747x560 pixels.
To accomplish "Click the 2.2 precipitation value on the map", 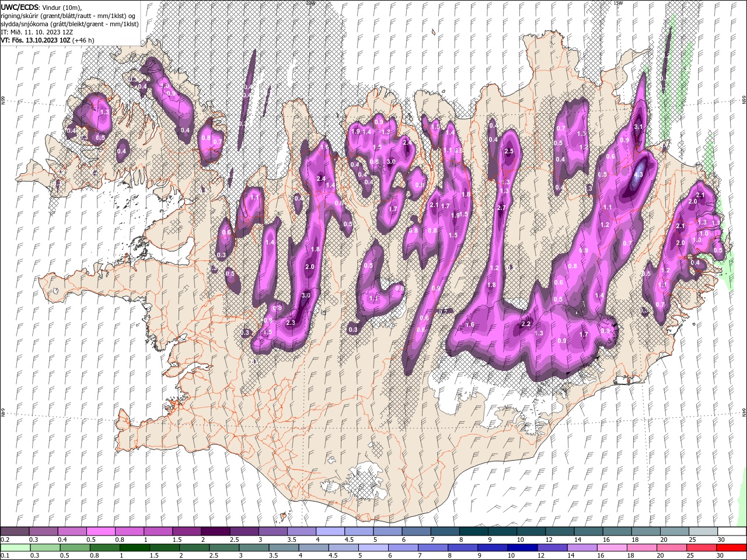I will pos(525,324).
